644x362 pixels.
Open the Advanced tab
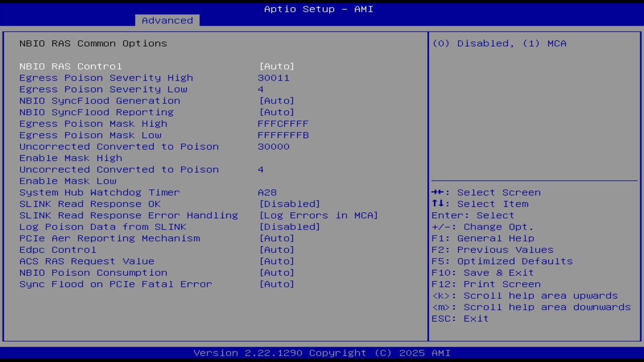coord(167,20)
